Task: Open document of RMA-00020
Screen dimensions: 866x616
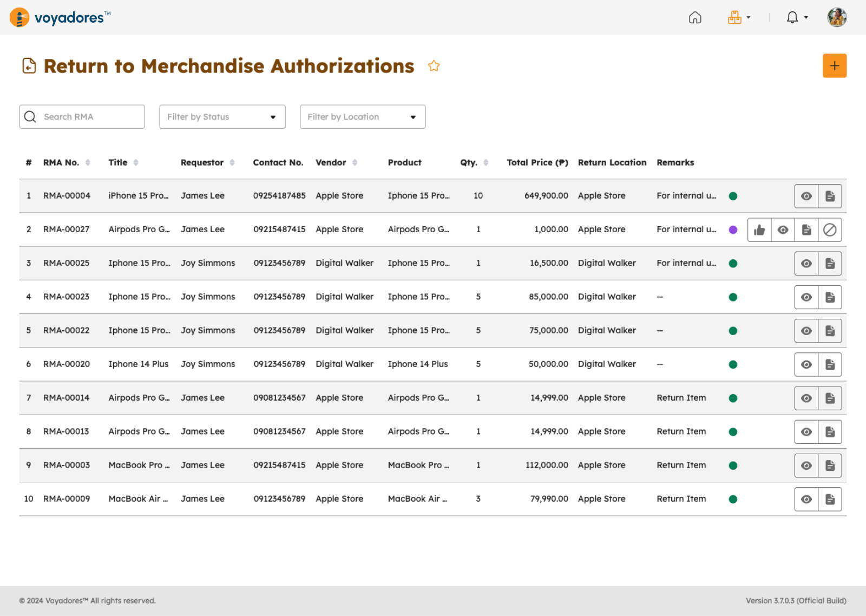Action: (x=830, y=364)
